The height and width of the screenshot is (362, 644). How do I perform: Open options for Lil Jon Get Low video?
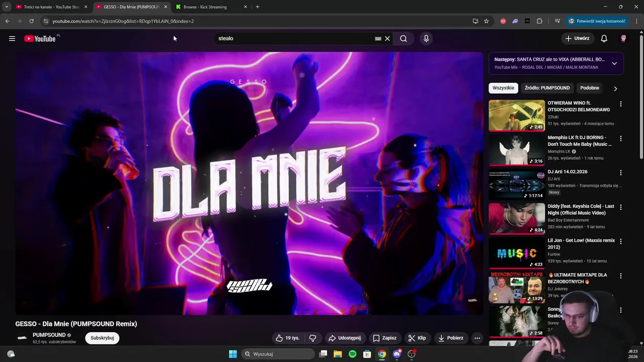point(620,241)
